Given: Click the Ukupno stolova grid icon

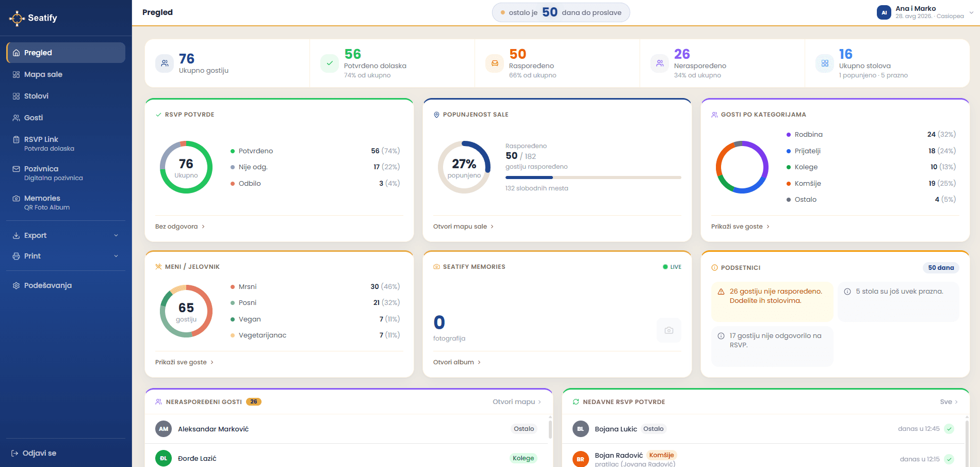Looking at the screenshot, I should tap(825, 63).
